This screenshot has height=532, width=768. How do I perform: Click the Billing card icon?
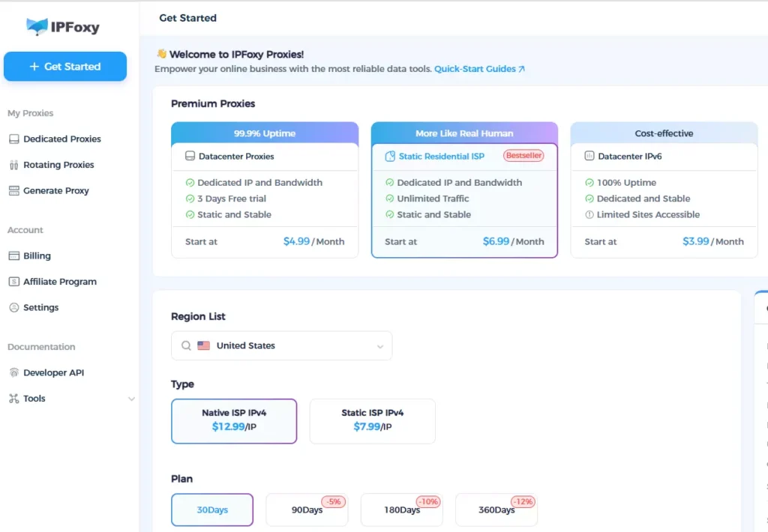(x=13, y=256)
